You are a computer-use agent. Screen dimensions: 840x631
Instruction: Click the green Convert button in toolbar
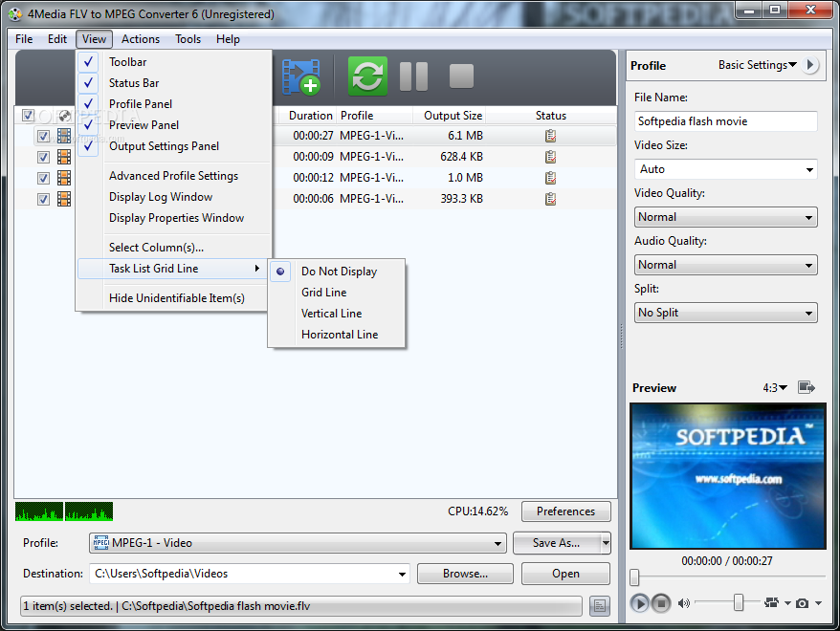[x=367, y=76]
